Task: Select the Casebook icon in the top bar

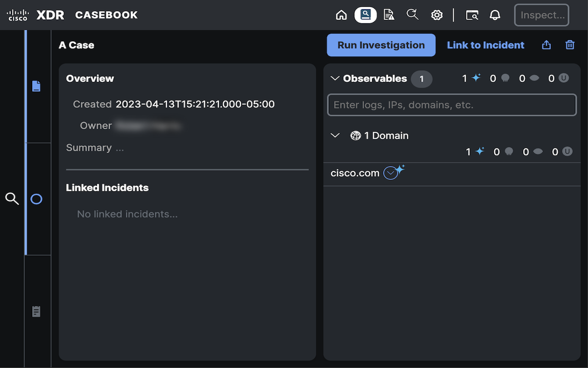Action: tap(366, 15)
